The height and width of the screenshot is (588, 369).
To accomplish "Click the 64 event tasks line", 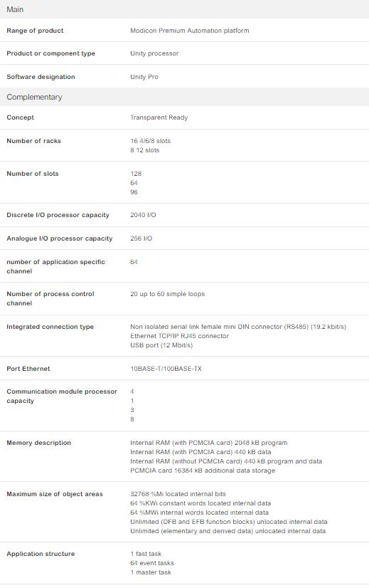I will coord(152,563).
